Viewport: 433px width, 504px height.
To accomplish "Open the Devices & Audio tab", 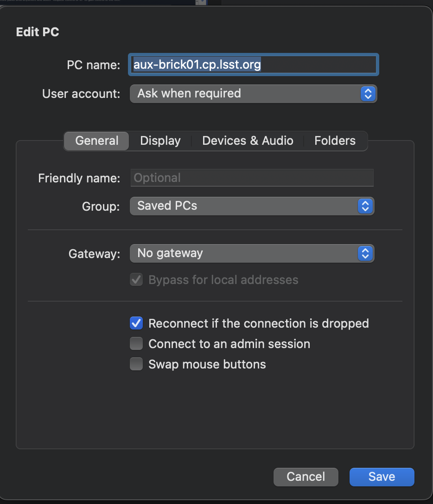I will pos(248,141).
